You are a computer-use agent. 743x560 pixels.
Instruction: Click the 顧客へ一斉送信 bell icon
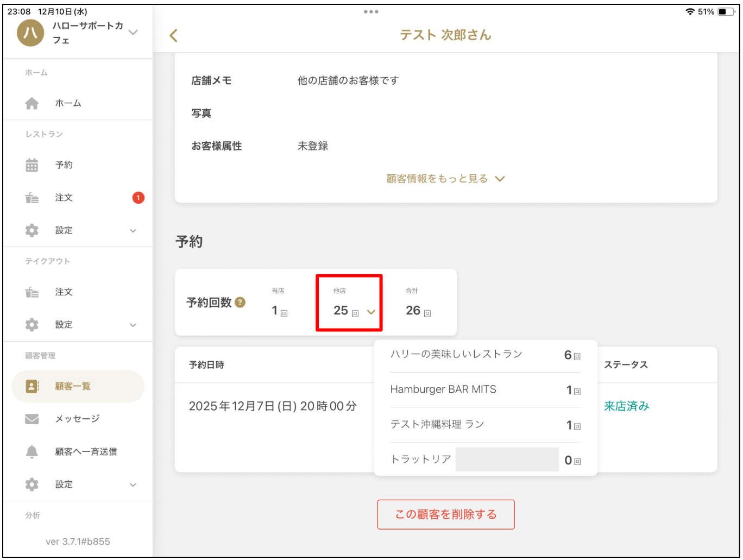[x=32, y=451]
